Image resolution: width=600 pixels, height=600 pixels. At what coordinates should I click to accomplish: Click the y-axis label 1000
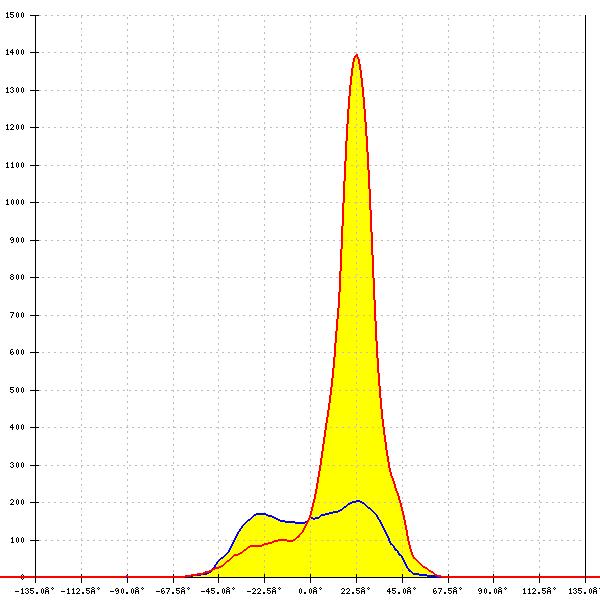pyautogui.click(x=15, y=202)
